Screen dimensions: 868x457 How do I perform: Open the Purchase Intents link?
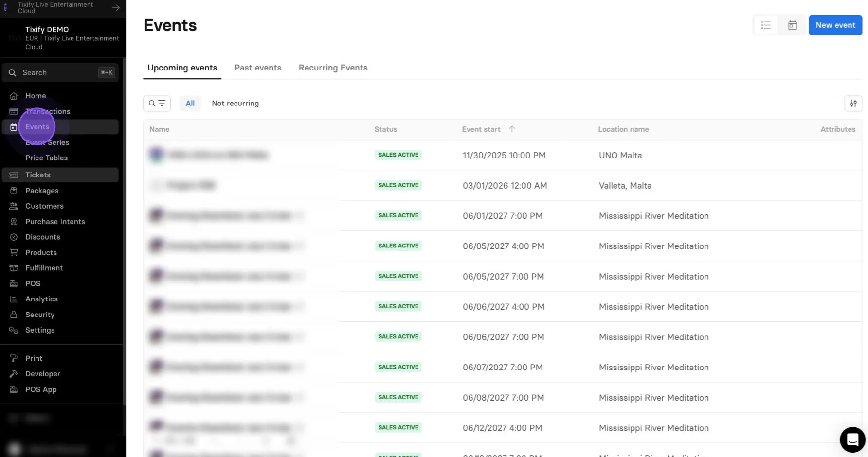pos(55,222)
